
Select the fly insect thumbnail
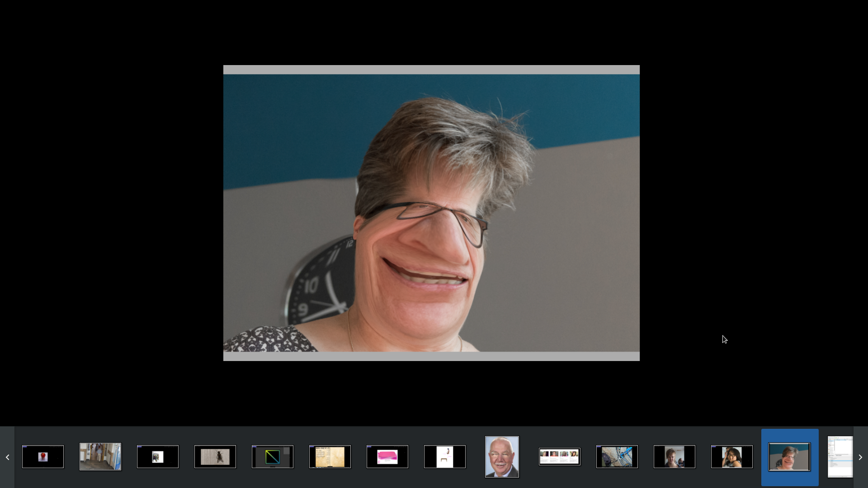click(215, 457)
